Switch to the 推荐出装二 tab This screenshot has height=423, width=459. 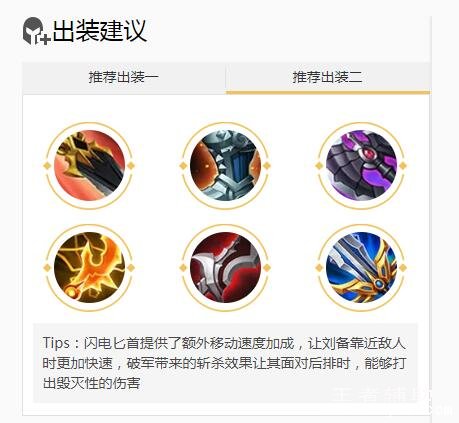[x=328, y=78]
